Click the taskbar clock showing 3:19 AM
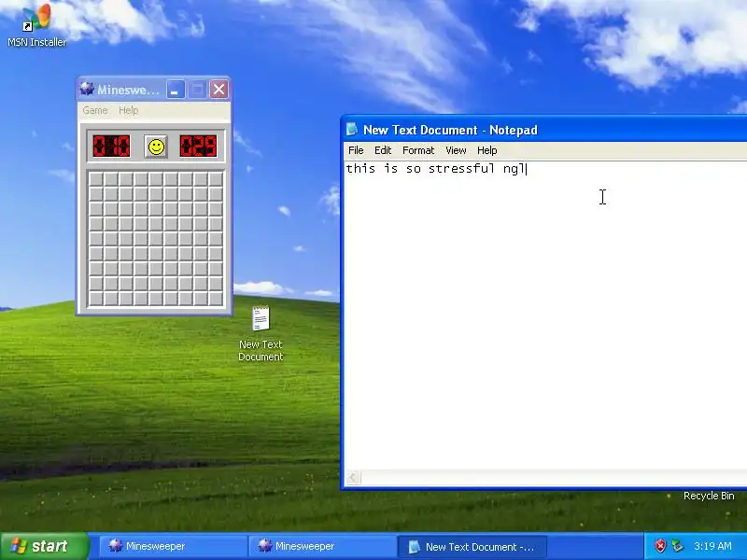747x560 pixels. tap(712, 546)
